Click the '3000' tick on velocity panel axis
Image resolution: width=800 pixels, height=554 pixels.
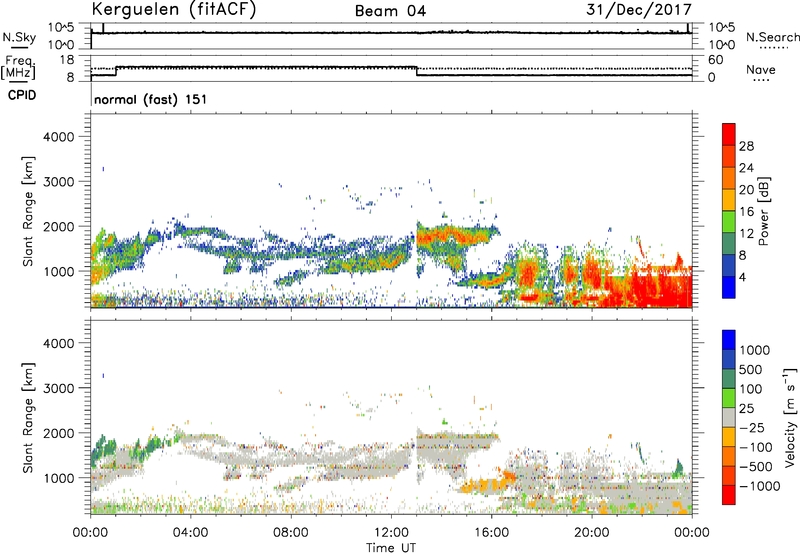59,388
